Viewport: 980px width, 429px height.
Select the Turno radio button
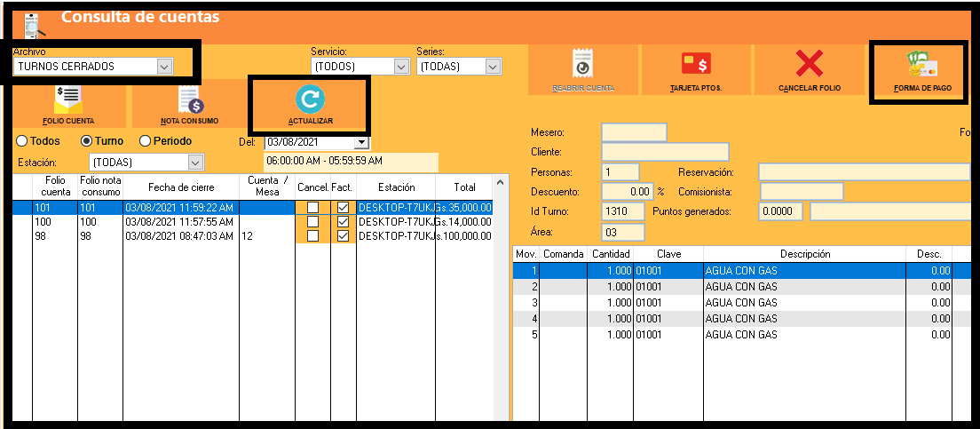(x=87, y=141)
